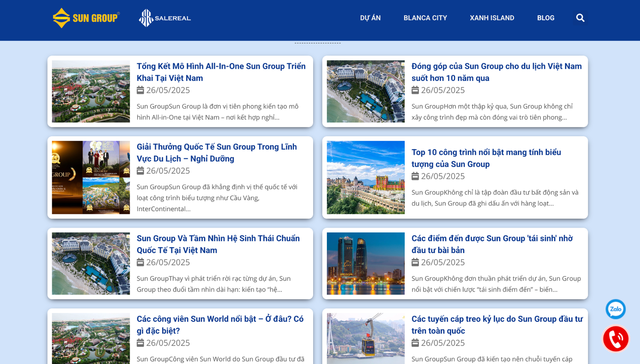Open the search magnifier icon
Image resolution: width=640 pixels, height=364 pixels.
point(580,18)
